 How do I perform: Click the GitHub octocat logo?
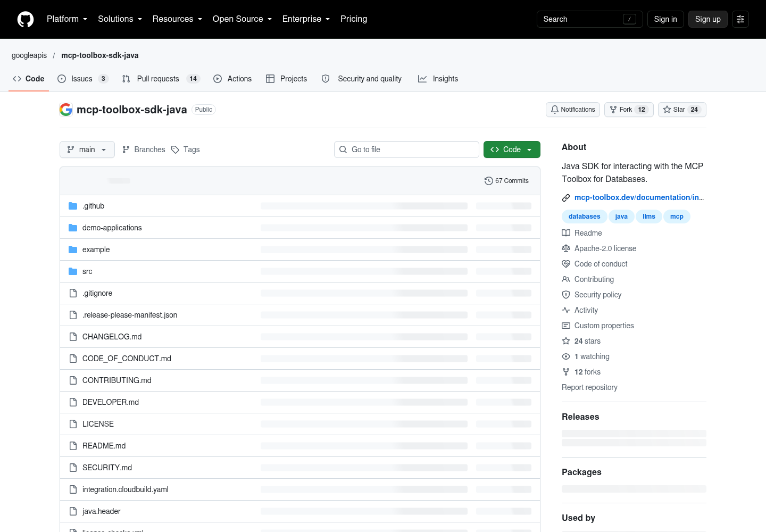(x=26, y=19)
